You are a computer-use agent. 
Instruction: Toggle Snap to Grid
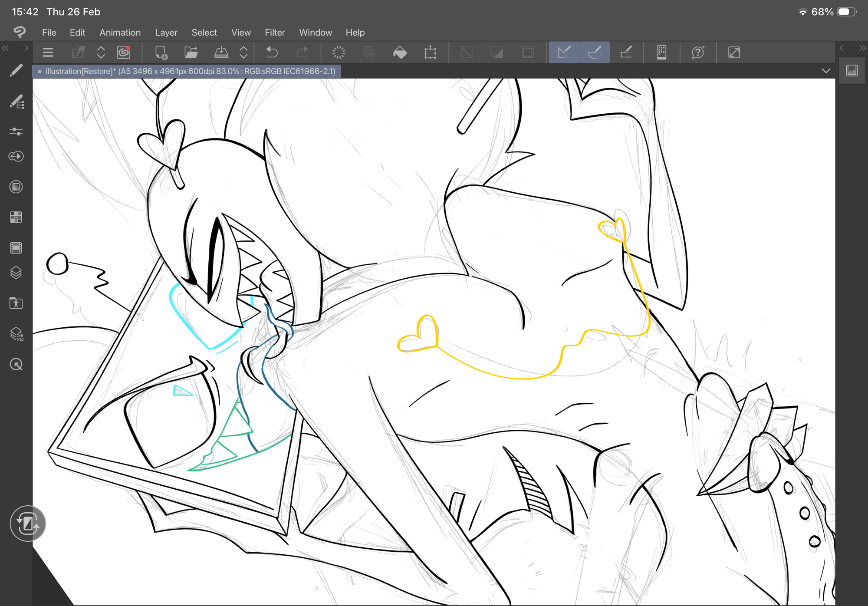click(625, 53)
